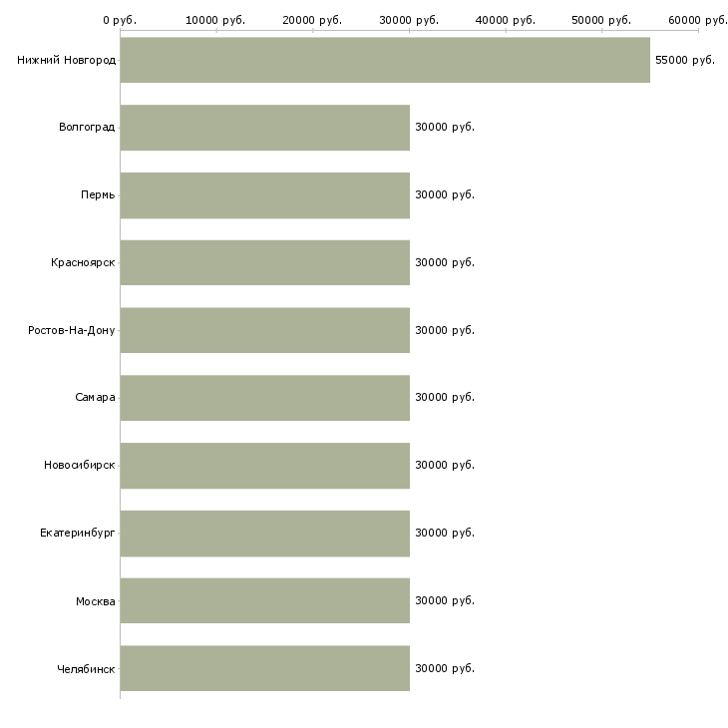Click the Нижний Новгород city label
728x728 pixels.
tap(66, 61)
